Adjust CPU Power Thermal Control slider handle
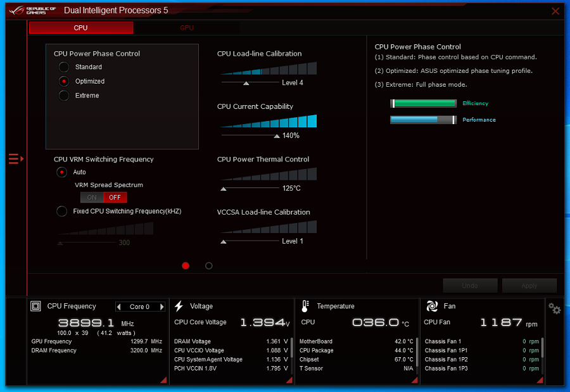This screenshot has height=392, width=570. (x=224, y=189)
